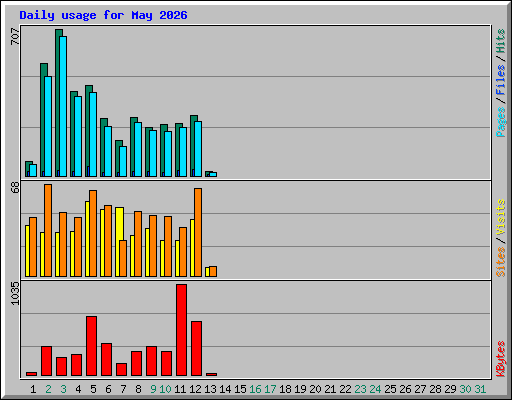Click the cyan Pages bar for day 5

point(93,134)
